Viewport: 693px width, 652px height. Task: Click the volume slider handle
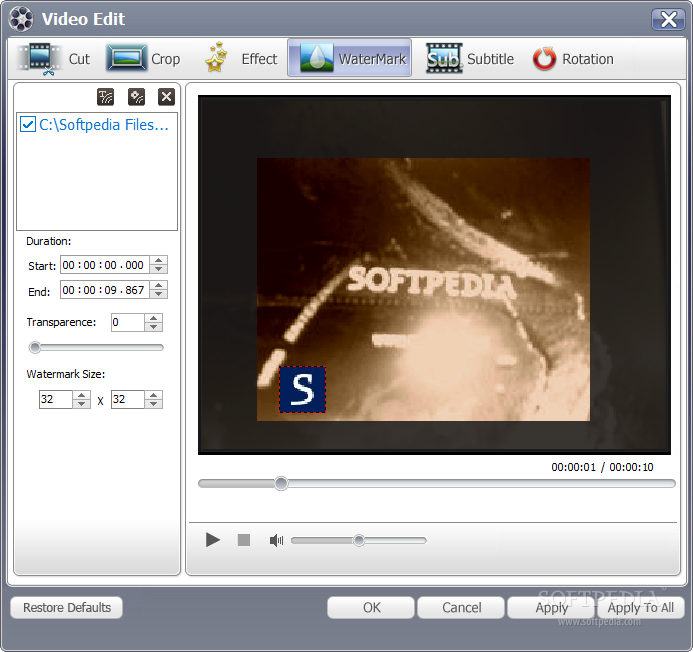tap(359, 540)
